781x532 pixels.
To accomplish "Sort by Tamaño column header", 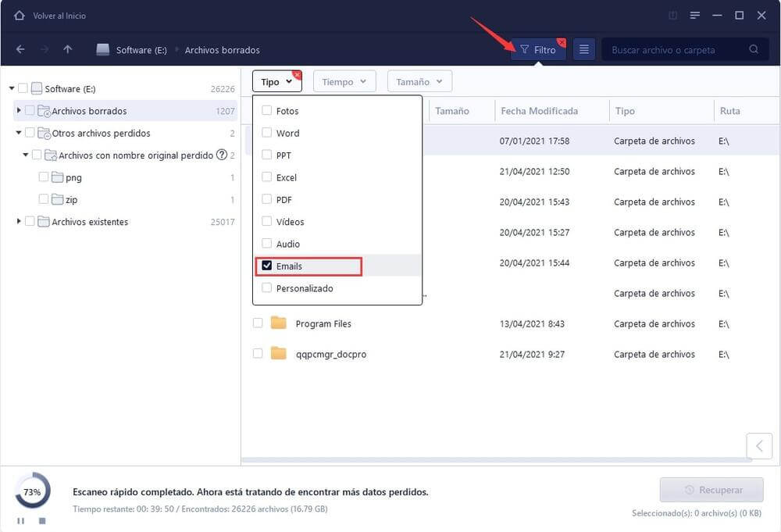I will pyautogui.click(x=452, y=111).
